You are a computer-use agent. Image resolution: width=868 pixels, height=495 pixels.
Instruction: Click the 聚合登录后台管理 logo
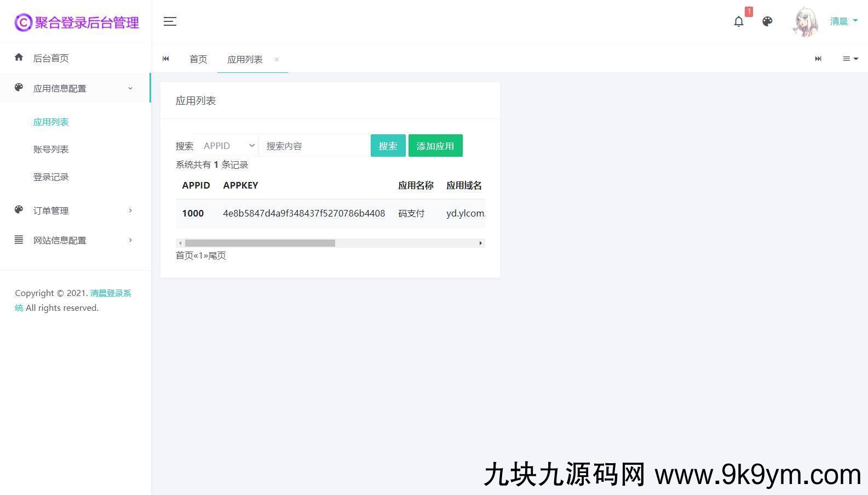click(x=77, y=22)
